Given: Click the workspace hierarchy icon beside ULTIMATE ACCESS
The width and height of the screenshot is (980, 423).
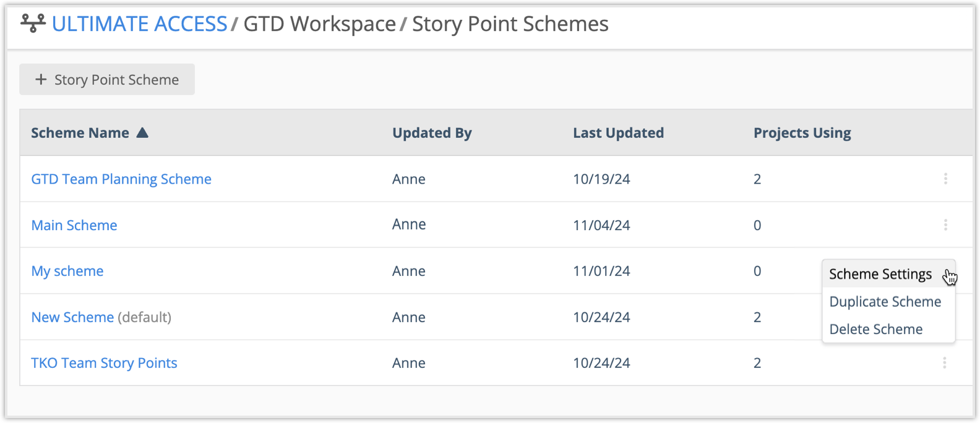Looking at the screenshot, I should tap(33, 23).
